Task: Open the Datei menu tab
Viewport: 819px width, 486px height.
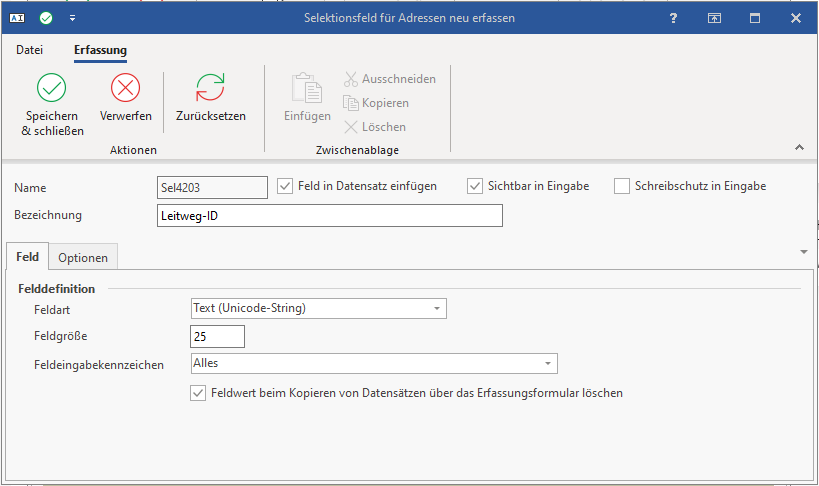Action: coord(30,50)
